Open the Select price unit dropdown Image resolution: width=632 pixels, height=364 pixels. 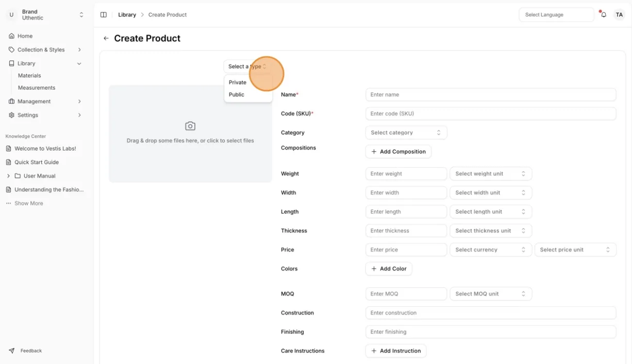575,250
